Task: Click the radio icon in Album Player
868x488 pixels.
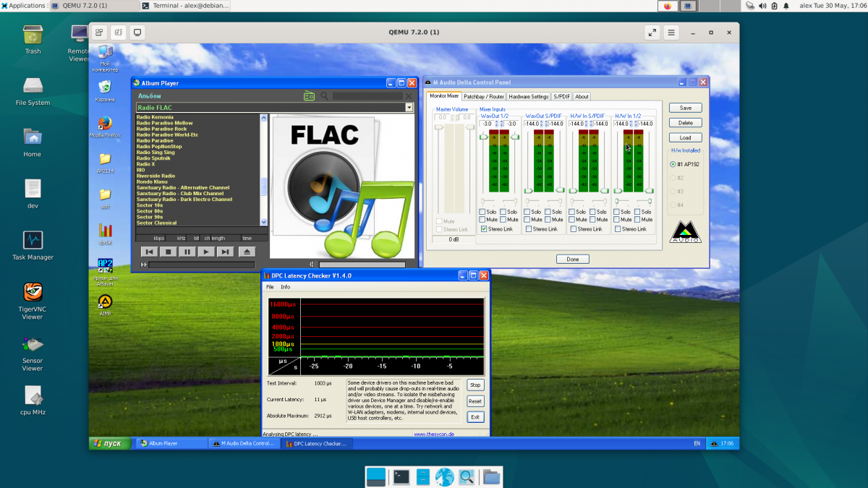Action: click(309, 95)
